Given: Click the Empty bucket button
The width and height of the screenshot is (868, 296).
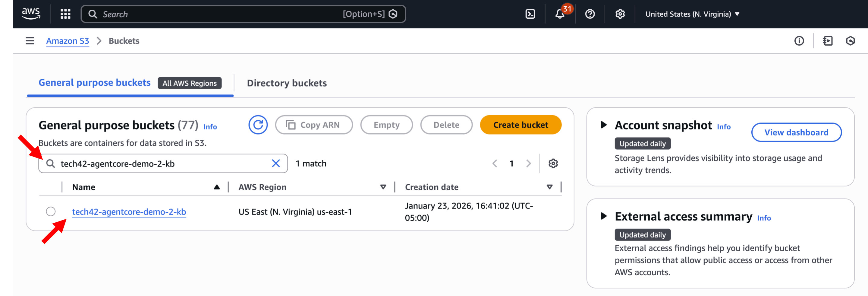Looking at the screenshot, I should pyautogui.click(x=386, y=125).
